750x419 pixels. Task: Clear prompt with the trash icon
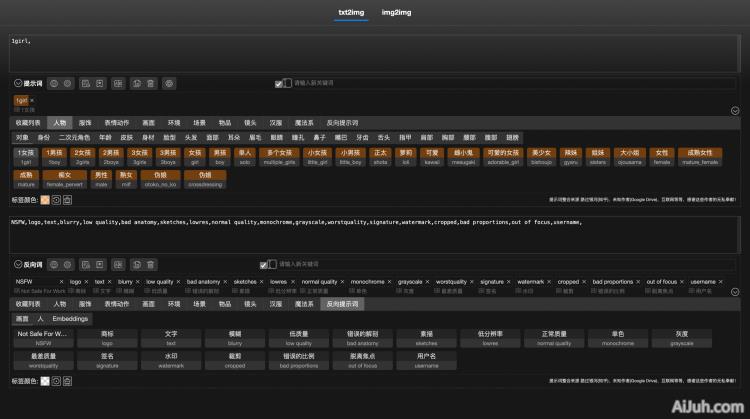151,83
